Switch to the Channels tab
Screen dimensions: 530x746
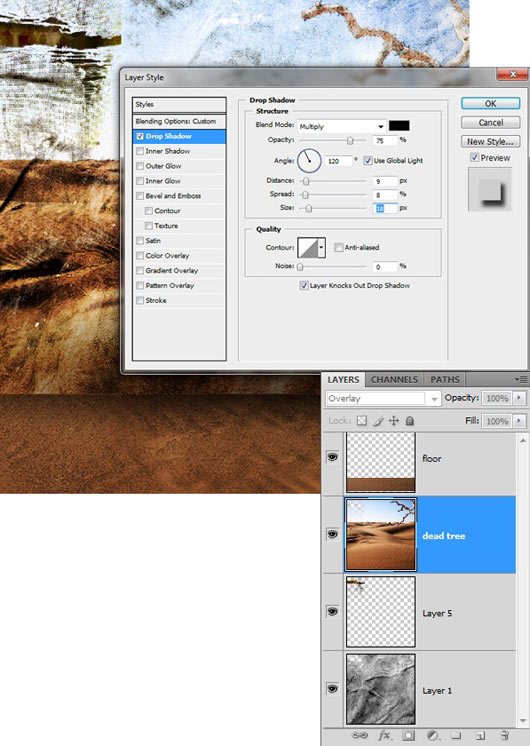coord(394,380)
